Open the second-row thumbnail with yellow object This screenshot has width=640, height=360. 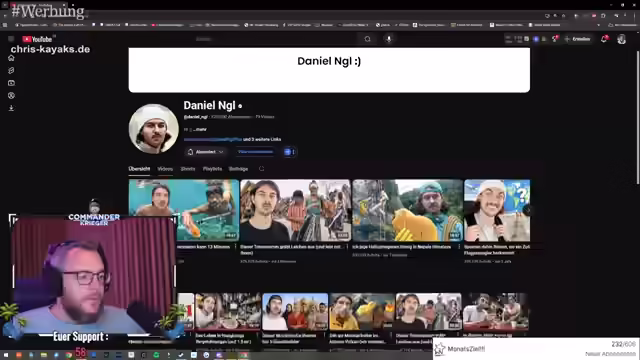(362, 311)
